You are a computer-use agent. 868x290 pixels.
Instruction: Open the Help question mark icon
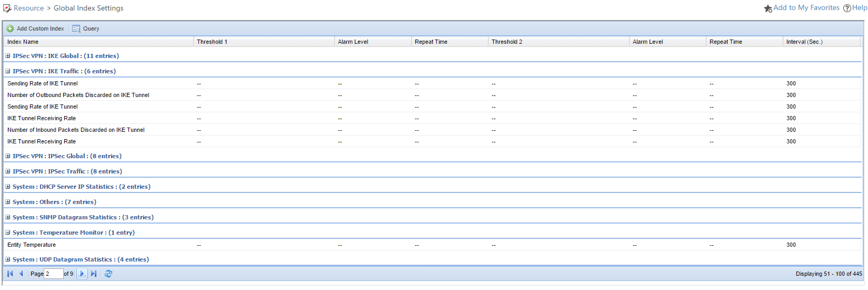coord(847,8)
